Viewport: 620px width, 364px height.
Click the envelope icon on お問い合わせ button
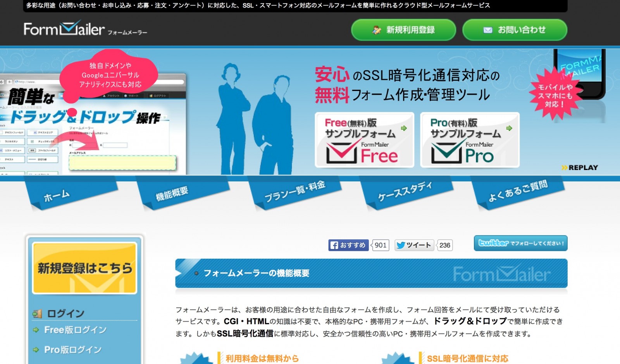(488, 30)
